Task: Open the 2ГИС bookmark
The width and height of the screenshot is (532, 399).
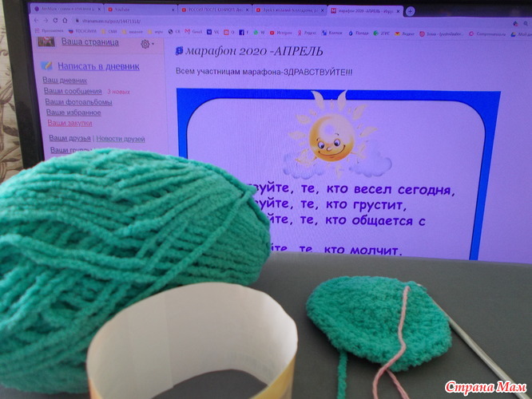Action: pos(381,34)
